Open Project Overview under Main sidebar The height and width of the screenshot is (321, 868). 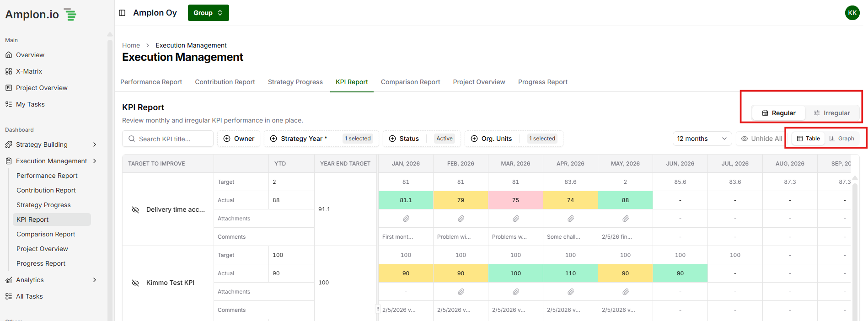pos(42,88)
